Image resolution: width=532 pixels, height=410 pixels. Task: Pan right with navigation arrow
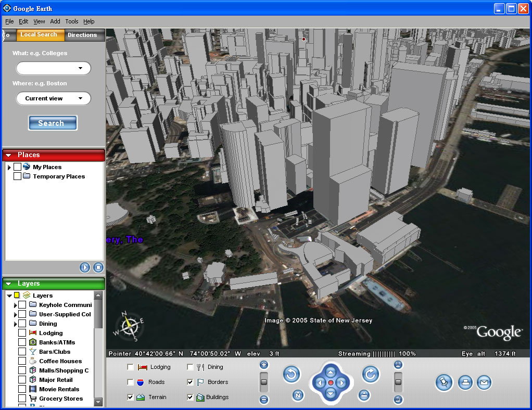tap(341, 382)
